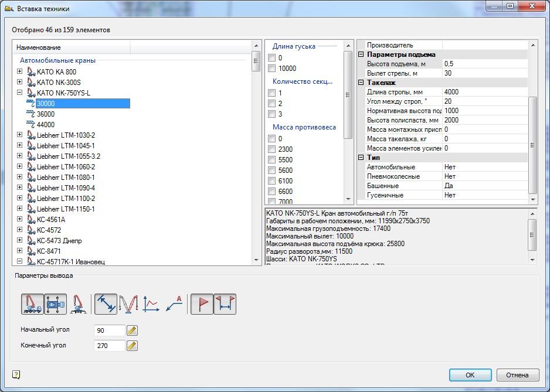Click the crane icon next to КС-5473 Днепр
The width and height of the screenshot is (550, 392).
pyautogui.click(x=31, y=240)
